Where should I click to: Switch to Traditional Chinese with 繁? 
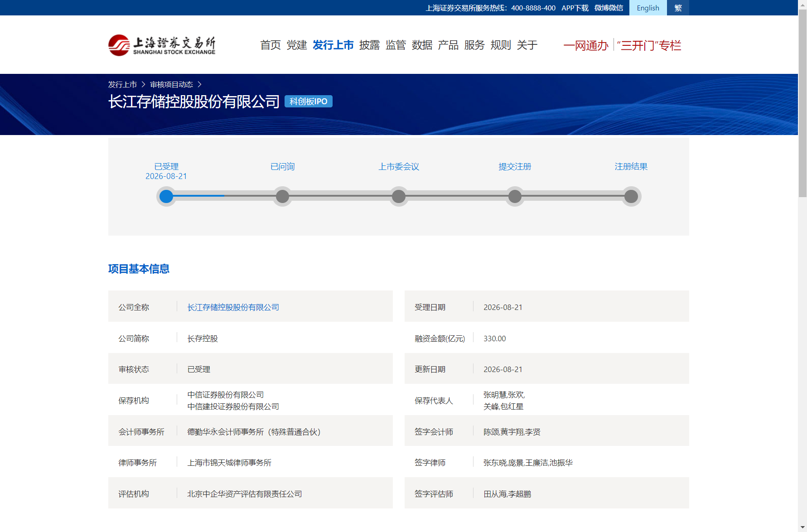point(678,8)
